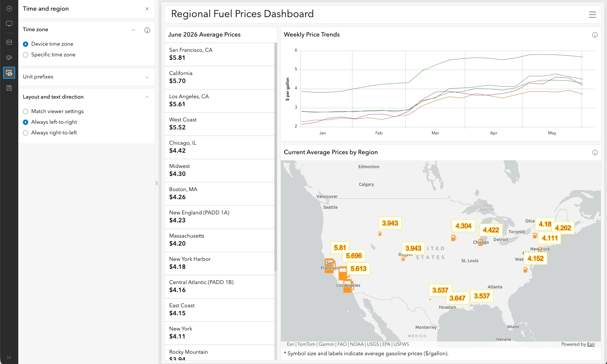
Task: Click the 4.111 map price label
Action: pos(550,238)
